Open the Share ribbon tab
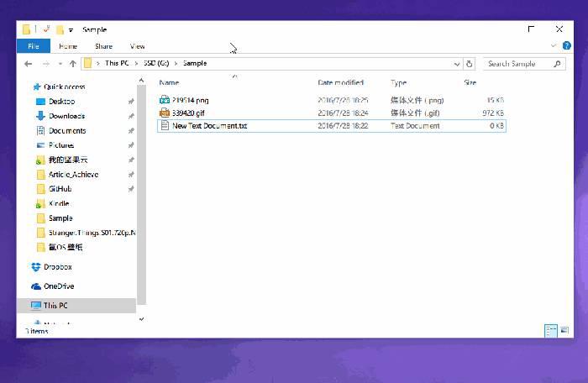 click(x=103, y=46)
